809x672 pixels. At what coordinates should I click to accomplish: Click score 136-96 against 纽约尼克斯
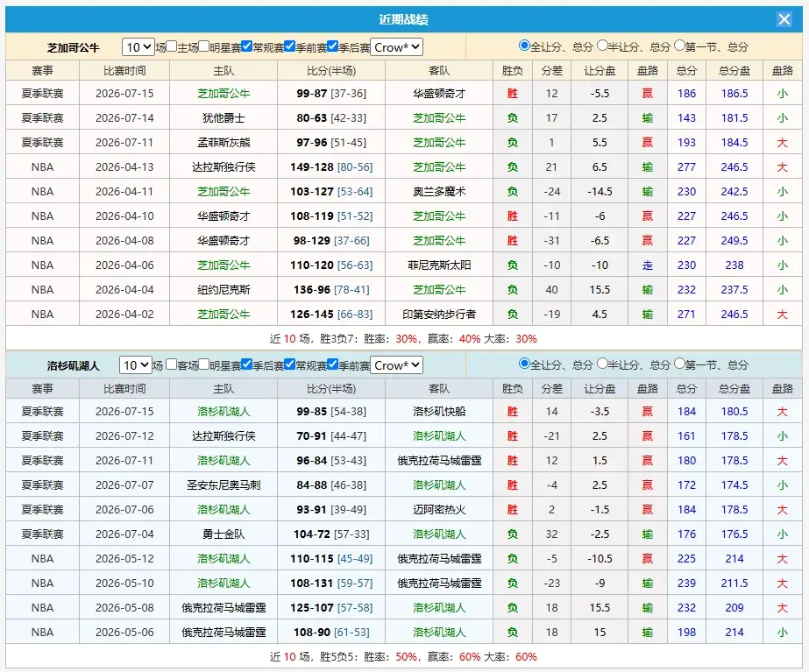tap(312, 290)
